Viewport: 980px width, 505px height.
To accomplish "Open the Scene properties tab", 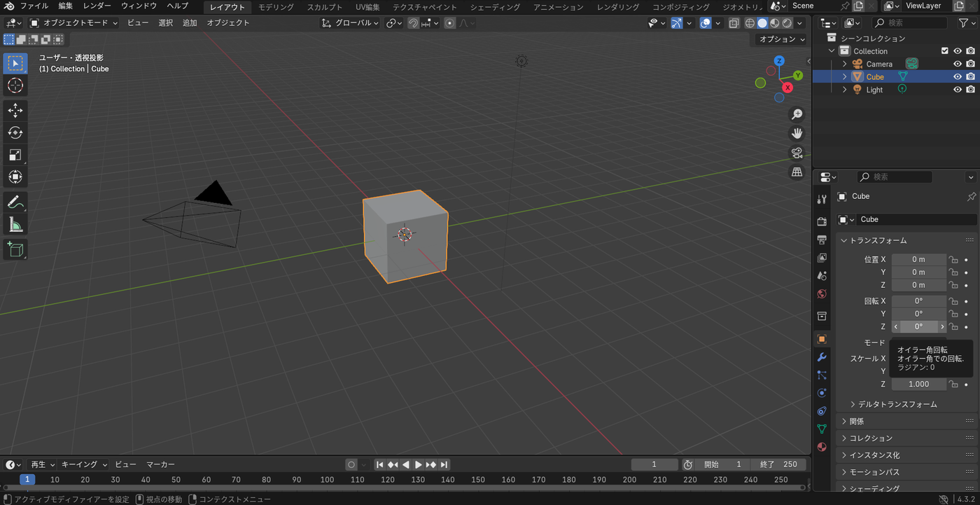I will click(x=822, y=276).
